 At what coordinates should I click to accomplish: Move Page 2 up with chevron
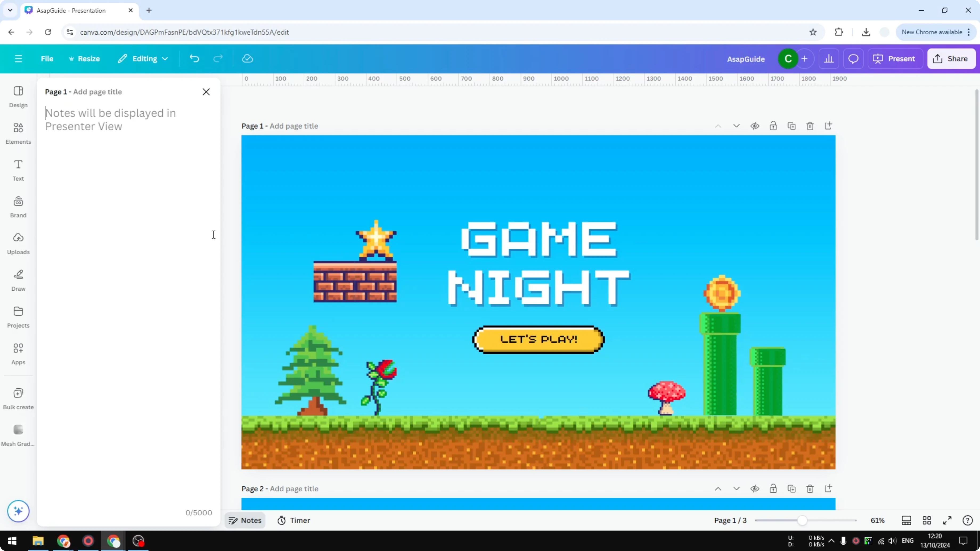[x=718, y=489]
